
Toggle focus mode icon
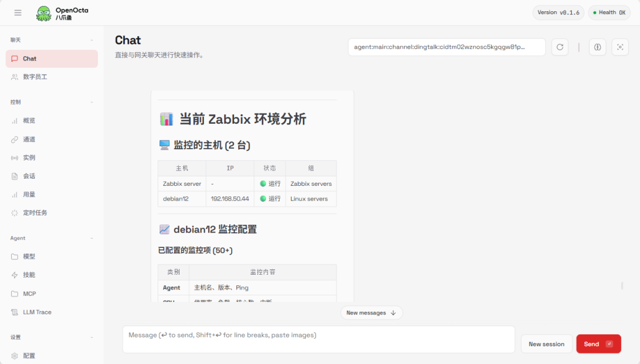tap(620, 47)
